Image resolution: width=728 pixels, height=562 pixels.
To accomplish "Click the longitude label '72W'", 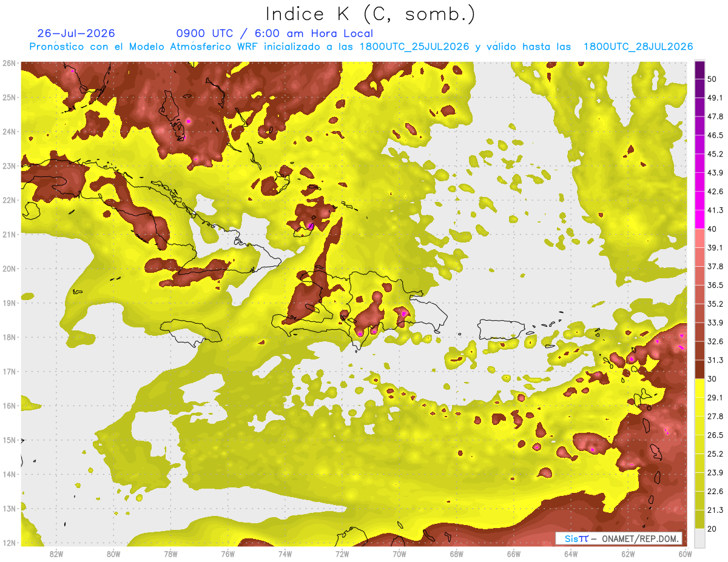I will pos(342,554).
